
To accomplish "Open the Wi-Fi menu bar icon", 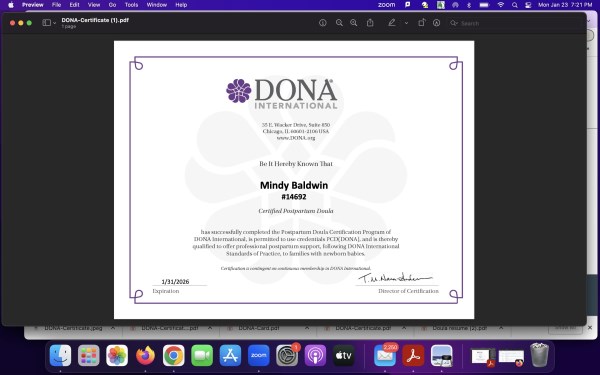I will (501, 5).
